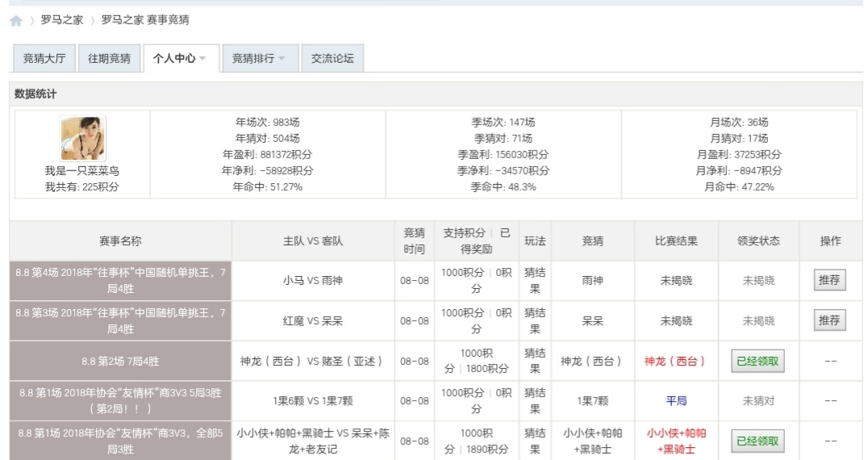This screenshot has height=460, width=868.
Task: Open the 8.8 第2场 7局4胜 event
Action: (x=120, y=361)
